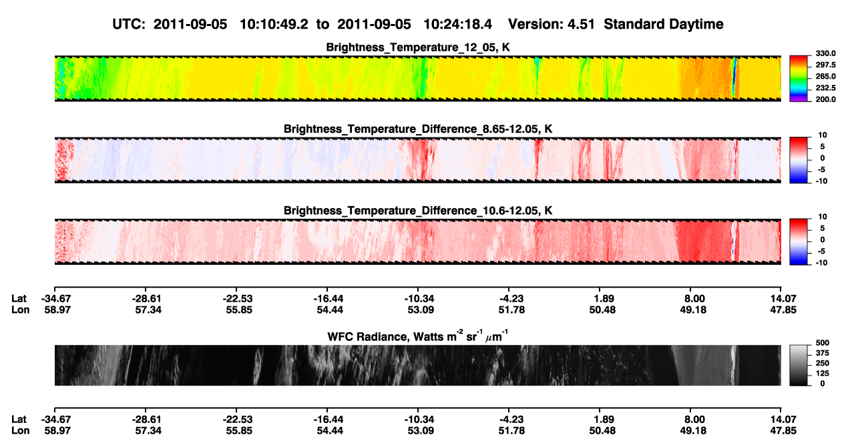Click latitude 1.89 on the axis above WFC Radiance
This screenshot has height=445, width=868.
click(x=603, y=299)
